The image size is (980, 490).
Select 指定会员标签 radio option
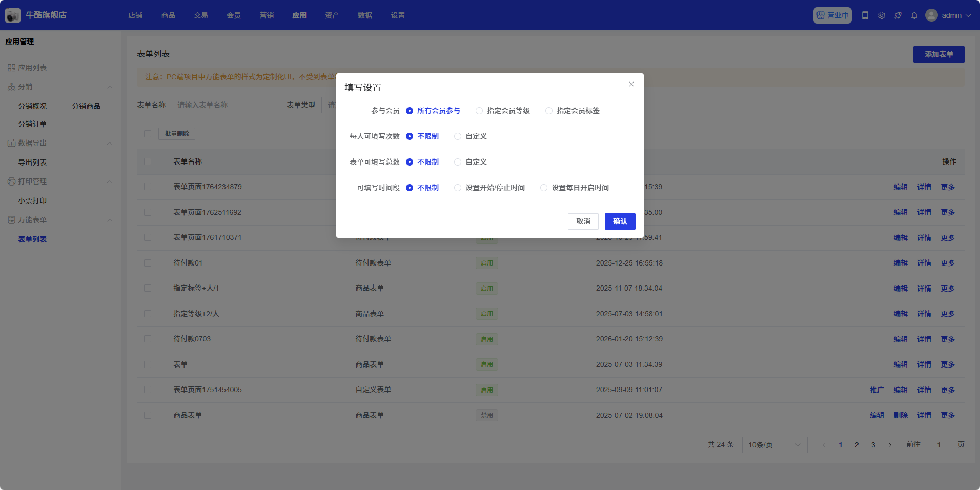coord(549,111)
